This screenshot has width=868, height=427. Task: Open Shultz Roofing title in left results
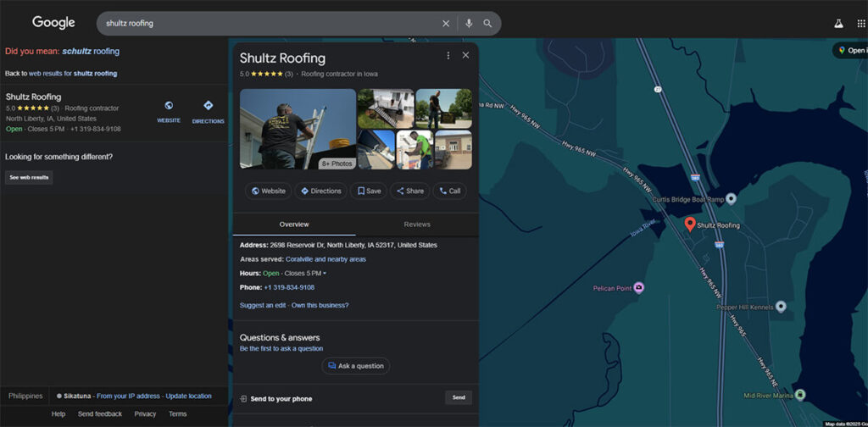(33, 97)
